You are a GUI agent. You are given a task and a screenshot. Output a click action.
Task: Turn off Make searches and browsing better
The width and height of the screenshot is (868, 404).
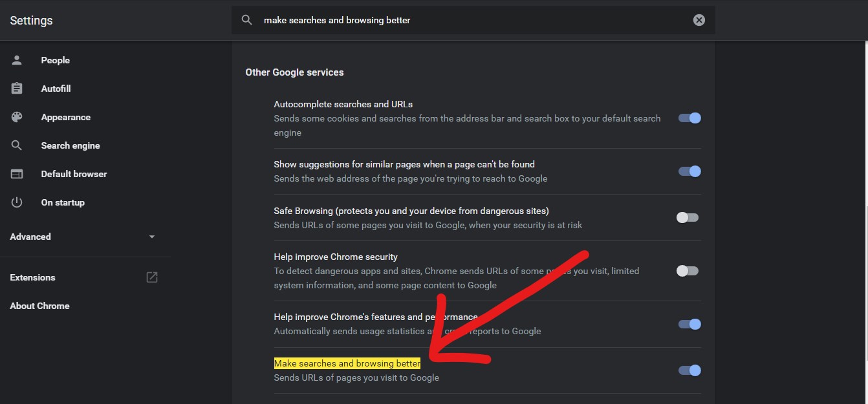point(689,370)
